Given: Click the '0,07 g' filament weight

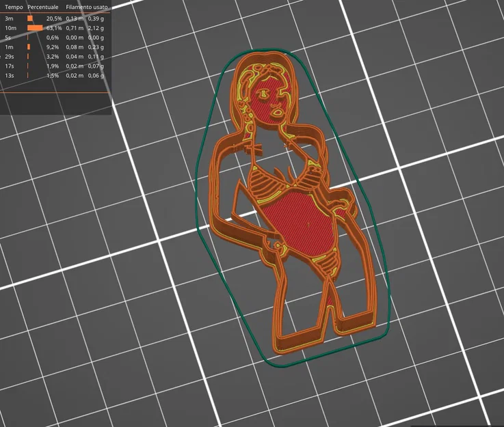Looking at the screenshot, I should tap(96, 66).
